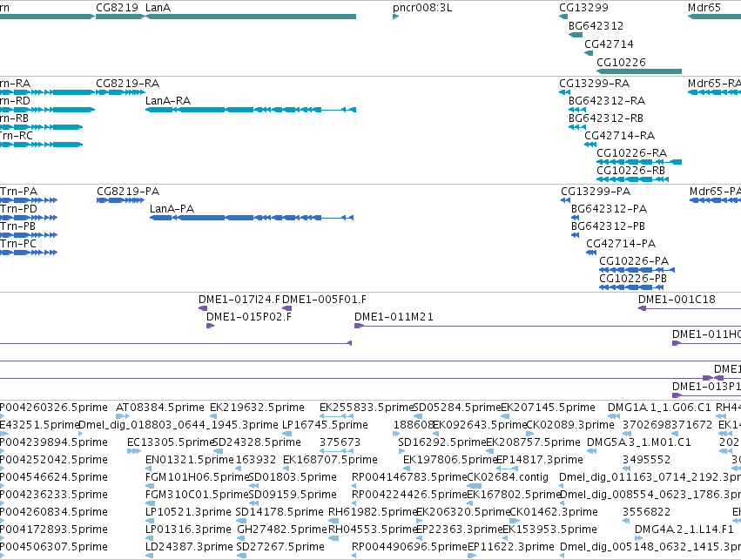741x560 pixels.
Task: Open the CG10226 gene label
Action: click(x=621, y=63)
